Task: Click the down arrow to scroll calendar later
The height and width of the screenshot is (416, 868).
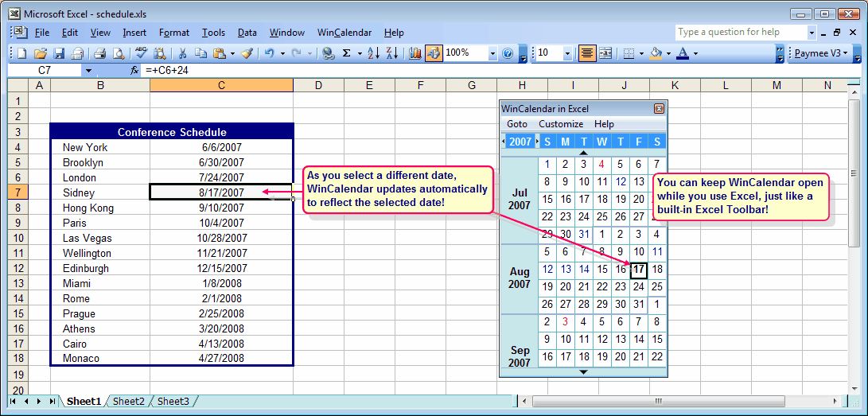Action: pyautogui.click(x=583, y=371)
